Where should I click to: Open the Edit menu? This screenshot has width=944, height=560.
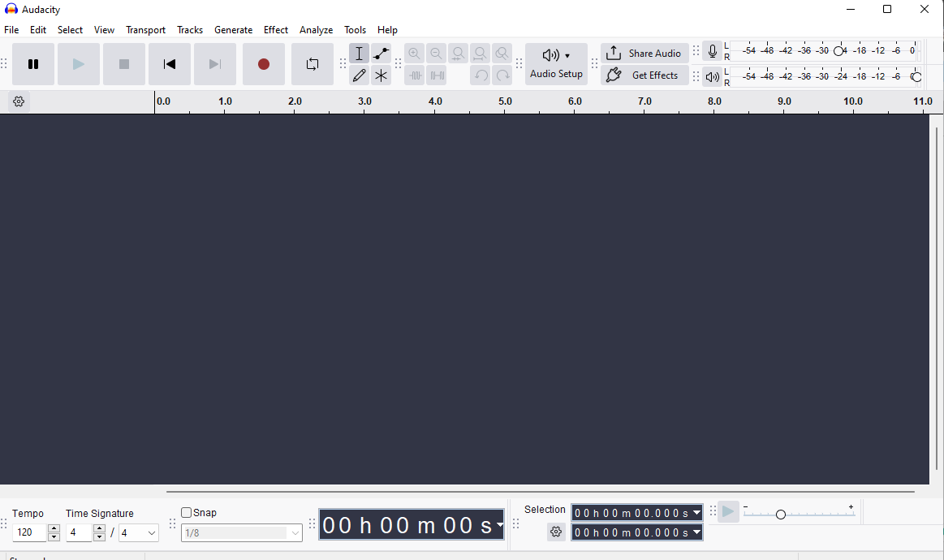click(38, 29)
